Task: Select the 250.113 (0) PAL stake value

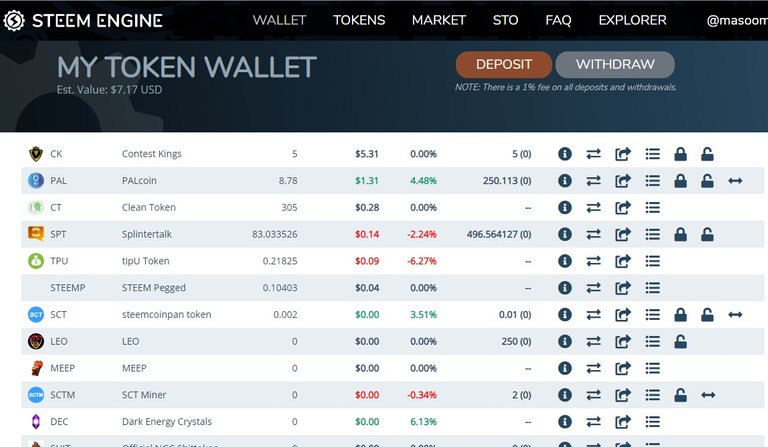Action: click(x=507, y=181)
